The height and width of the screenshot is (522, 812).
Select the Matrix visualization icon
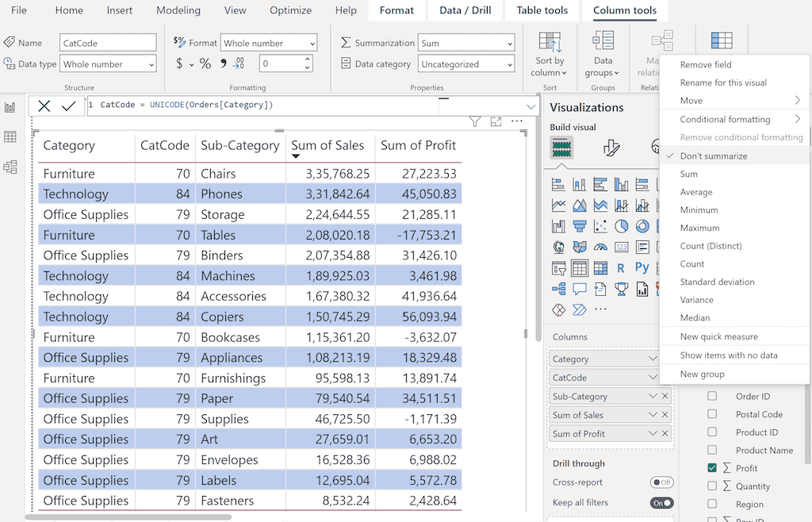599,267
